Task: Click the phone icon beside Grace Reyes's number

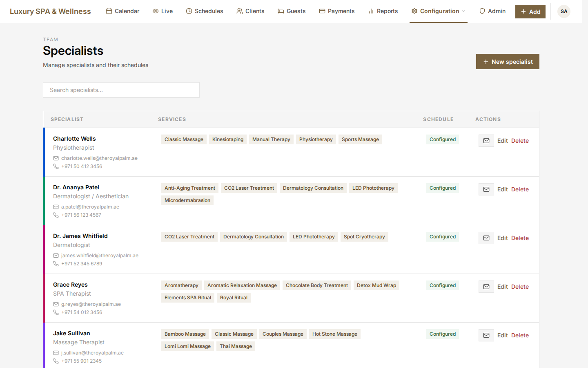Action: (56, 312)
